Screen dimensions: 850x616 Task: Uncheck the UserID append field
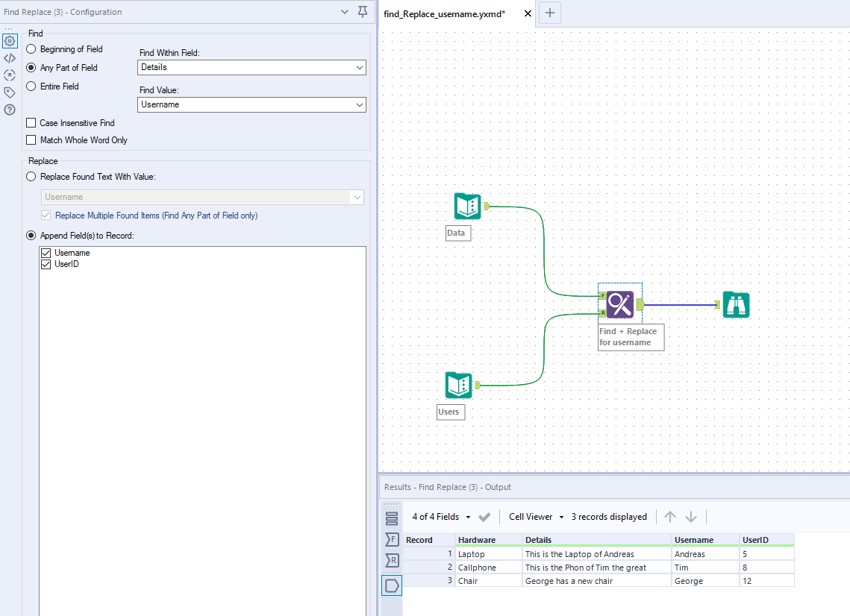[46, 263]
